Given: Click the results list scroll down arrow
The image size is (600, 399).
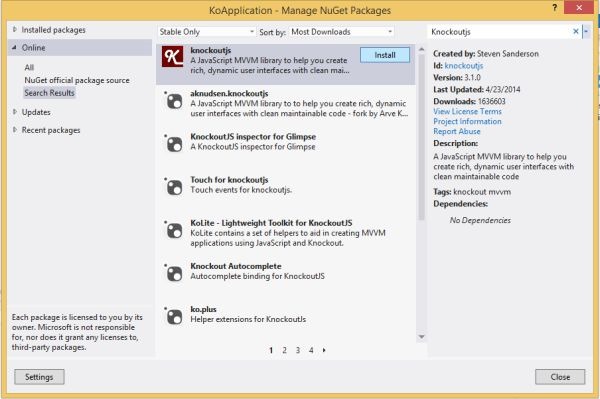Looking at the screenshot, I should click(x=421, y=337).
